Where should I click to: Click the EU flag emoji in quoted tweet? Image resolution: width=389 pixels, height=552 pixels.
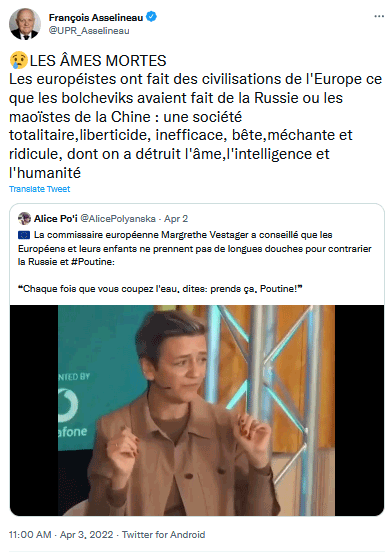pyautogui.click(x=24, y=235)
